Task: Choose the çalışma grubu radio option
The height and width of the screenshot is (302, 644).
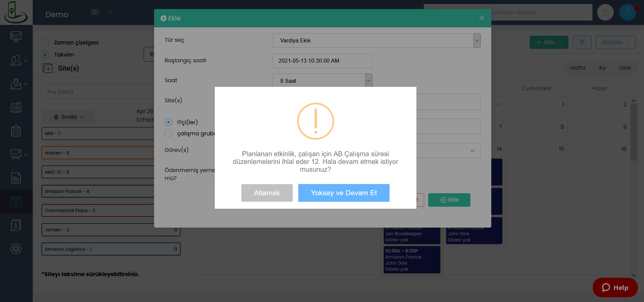Action: 169,134
